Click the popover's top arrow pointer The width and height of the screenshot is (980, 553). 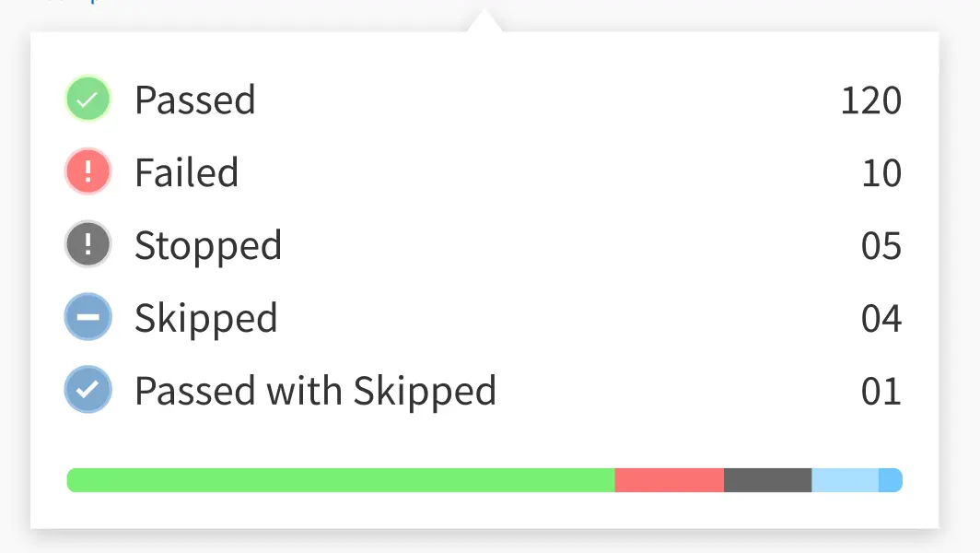point(484,22)
